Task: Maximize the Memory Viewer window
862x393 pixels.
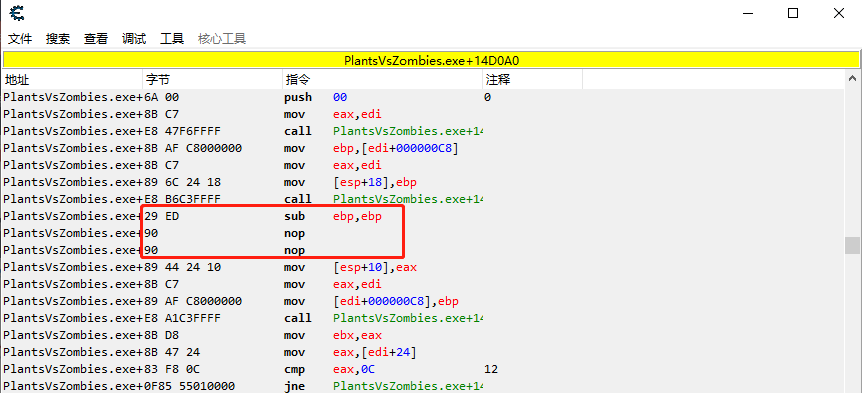Action: pos(793,13)
